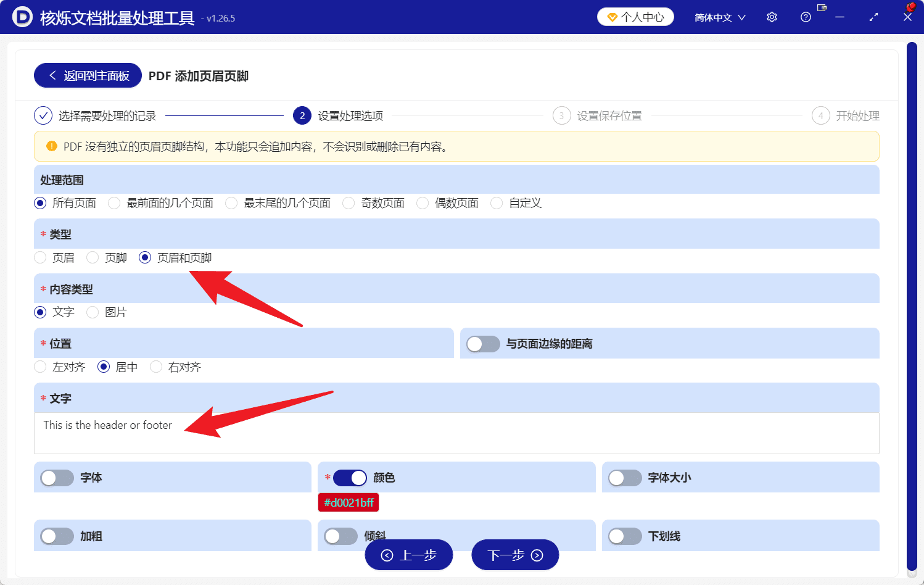The height and width of the screenshot is (585, 924).
Task: Click the completed step checkmark icon
Action: pyautogui.click(x=43, y=115)
